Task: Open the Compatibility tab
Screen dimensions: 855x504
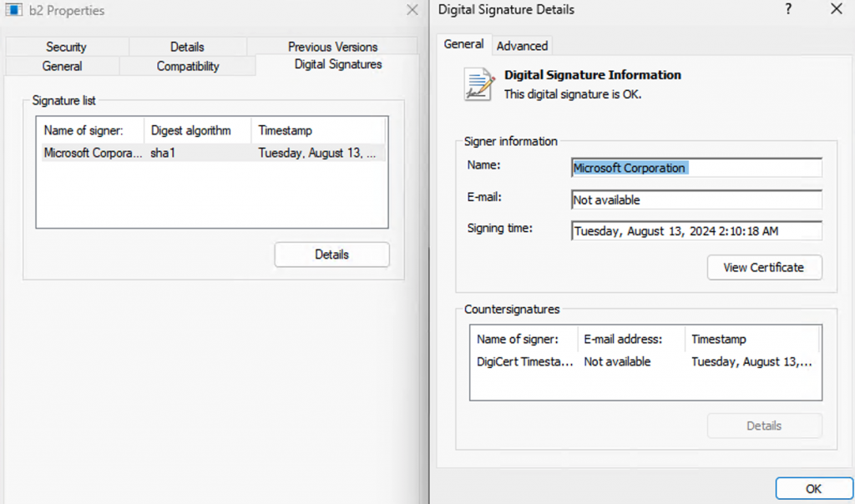Action: [x=188, y=66]
